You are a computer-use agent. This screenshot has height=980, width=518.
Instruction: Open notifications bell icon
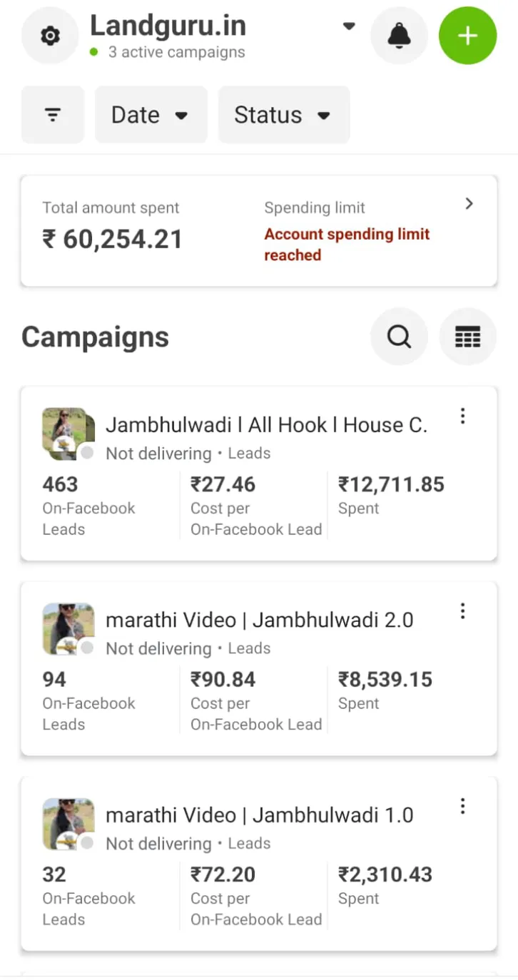click(x=399, y=36)
